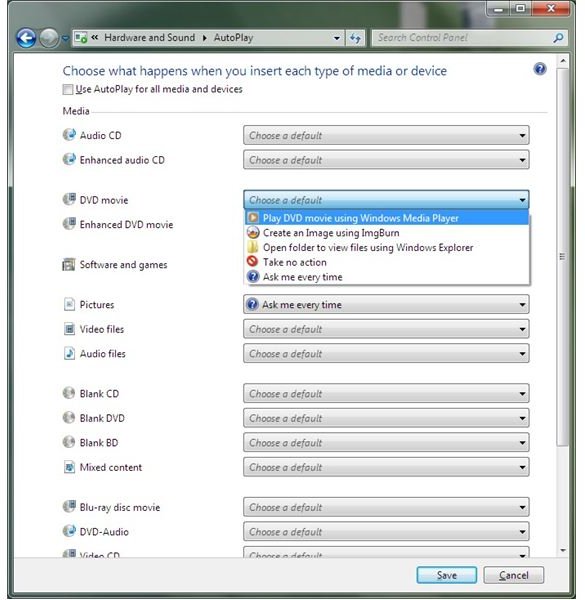Viewport: 585px width, 600px height.
Task: Click the refresh button next to address bar
Action: [355, 38]
